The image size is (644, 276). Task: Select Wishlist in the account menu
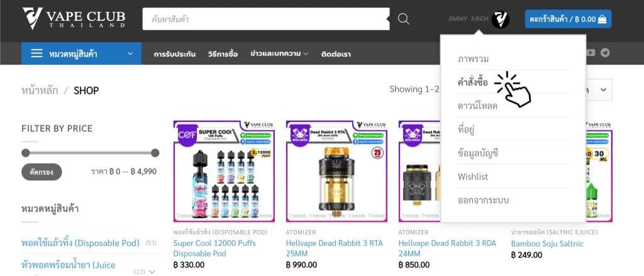473,177
